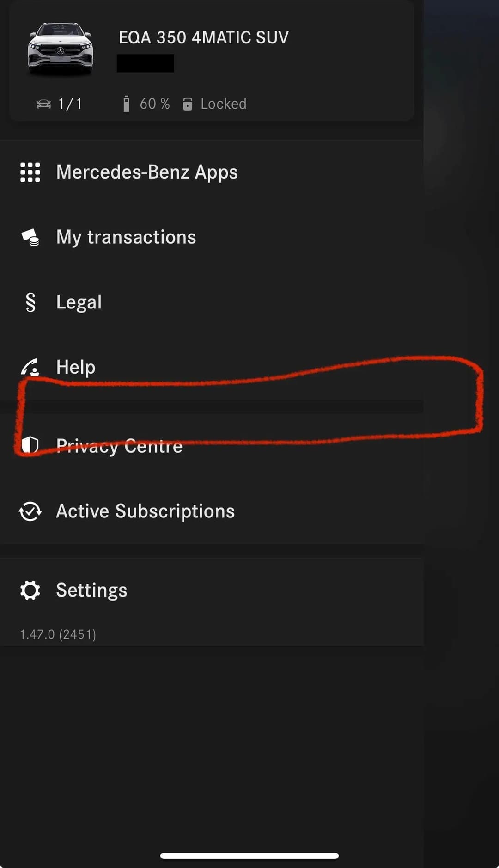Tap the lock status icon
The image size is (499, 868).
coord(187,104)
